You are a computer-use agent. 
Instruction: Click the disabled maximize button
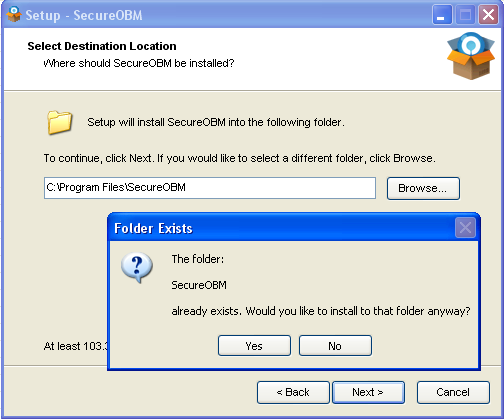(x=465, y=15)
